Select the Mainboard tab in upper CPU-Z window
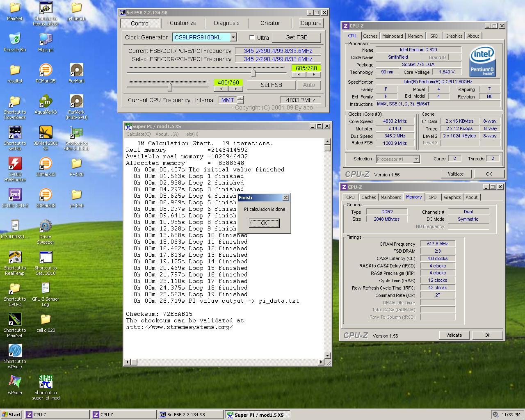525x420 pixels. click(x=393, y=36)
